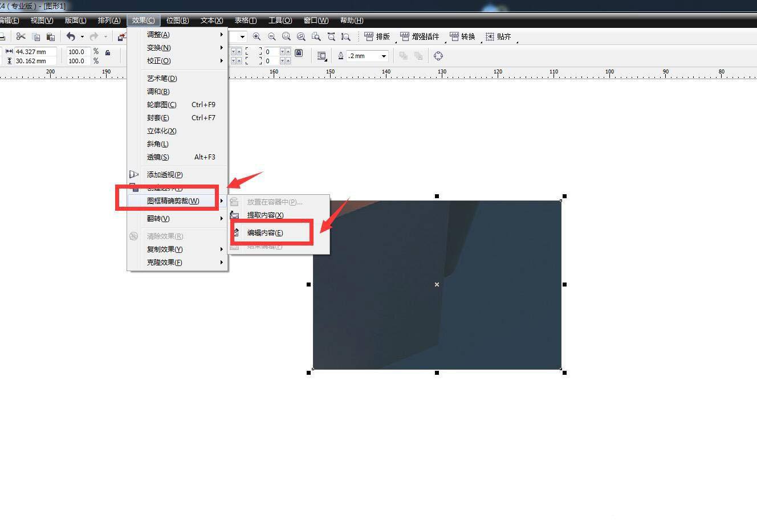Click the object width field 44.327 mm
The width and height of the screenshot is (757, 532).
click(x=34, y=52)
